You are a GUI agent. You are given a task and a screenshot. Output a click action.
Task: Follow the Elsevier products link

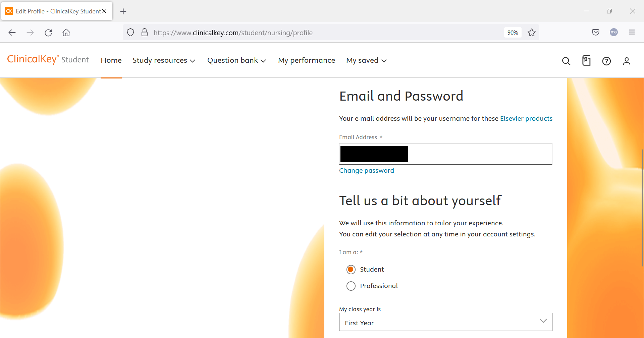(526, 119)
